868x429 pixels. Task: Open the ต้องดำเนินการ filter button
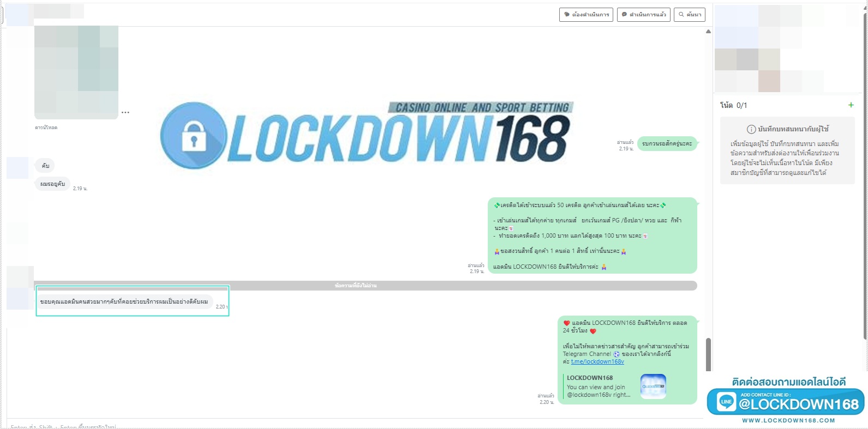click(x=586, y=15)
